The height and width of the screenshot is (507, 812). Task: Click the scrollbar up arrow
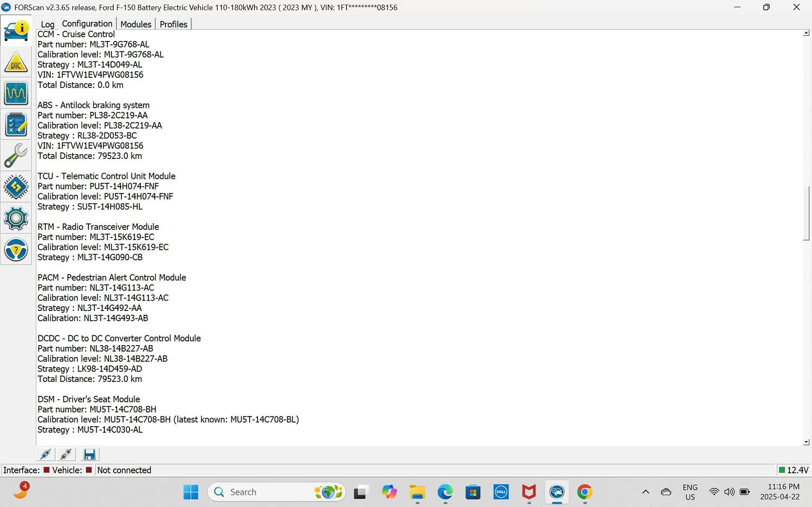[806, 33]
